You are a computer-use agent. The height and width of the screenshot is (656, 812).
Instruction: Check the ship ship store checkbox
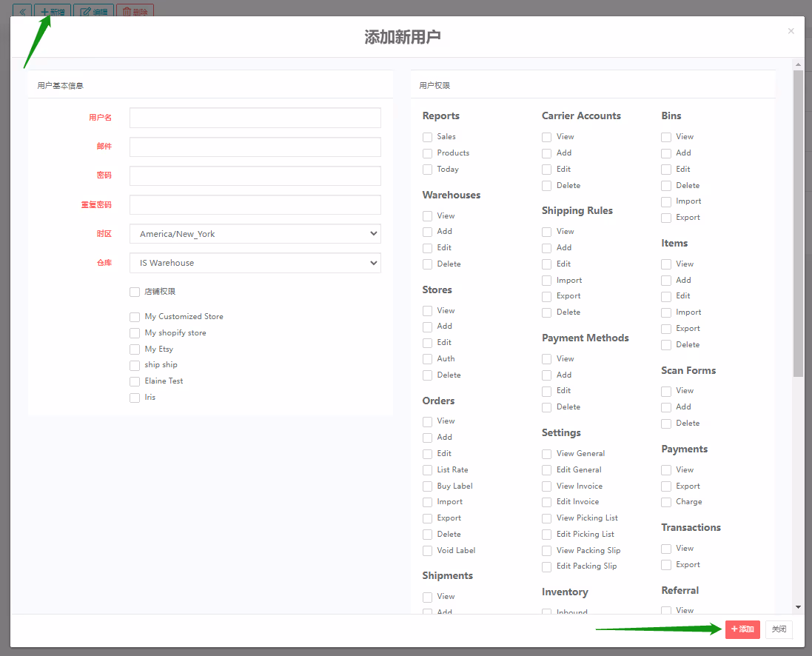[135, 365]
